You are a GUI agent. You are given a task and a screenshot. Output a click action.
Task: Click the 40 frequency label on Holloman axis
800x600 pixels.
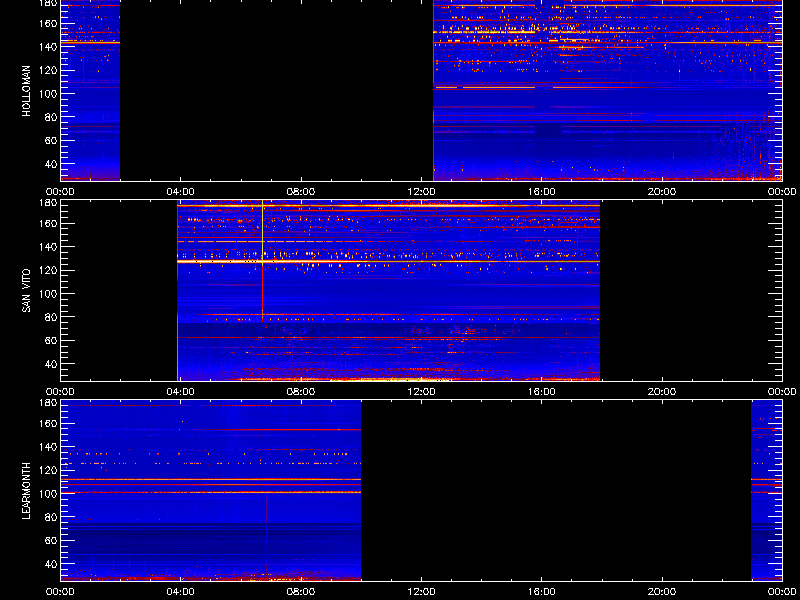coord(50,164)
